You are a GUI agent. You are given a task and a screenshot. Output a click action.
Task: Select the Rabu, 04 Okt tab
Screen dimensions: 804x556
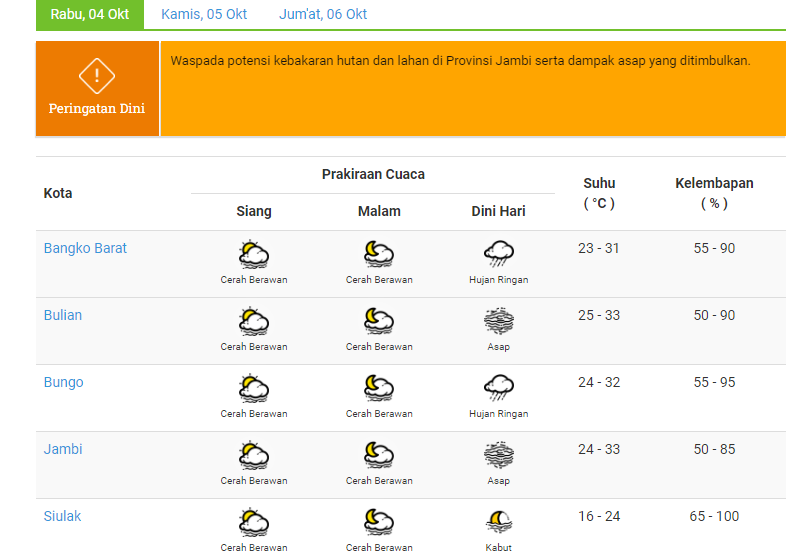tap(90, 14)
